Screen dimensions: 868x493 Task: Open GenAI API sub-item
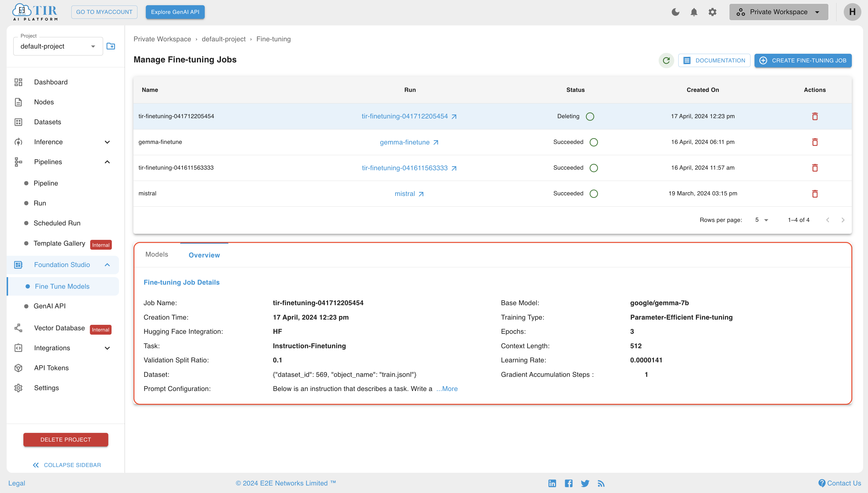click(49, 306)
